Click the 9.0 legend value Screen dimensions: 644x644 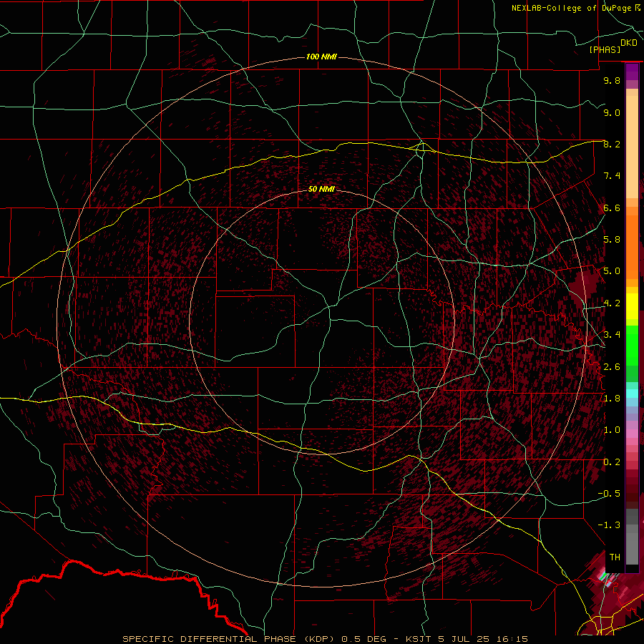tap(612, 112)
